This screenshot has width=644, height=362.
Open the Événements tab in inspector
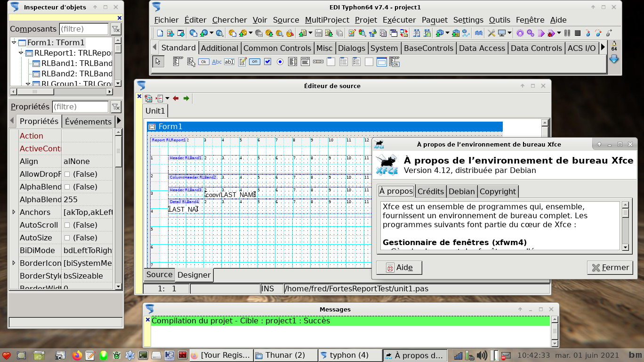88,122
